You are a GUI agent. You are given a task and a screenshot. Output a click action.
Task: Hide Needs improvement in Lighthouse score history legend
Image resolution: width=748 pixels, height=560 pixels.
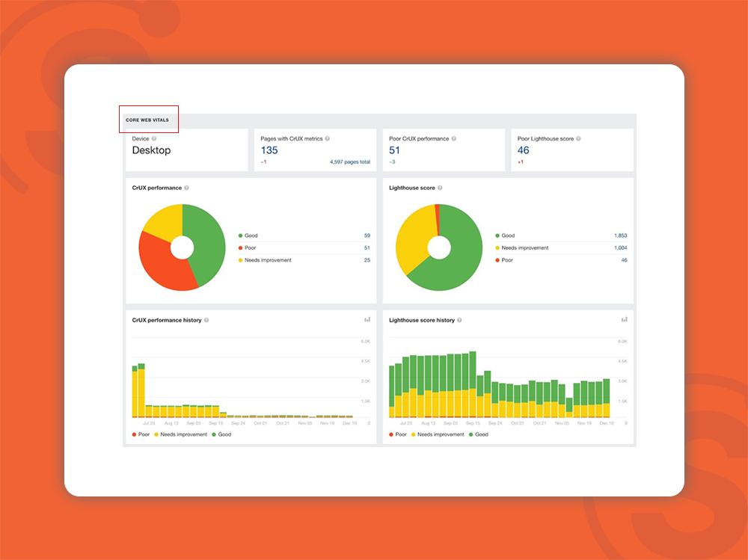point(438,434)
